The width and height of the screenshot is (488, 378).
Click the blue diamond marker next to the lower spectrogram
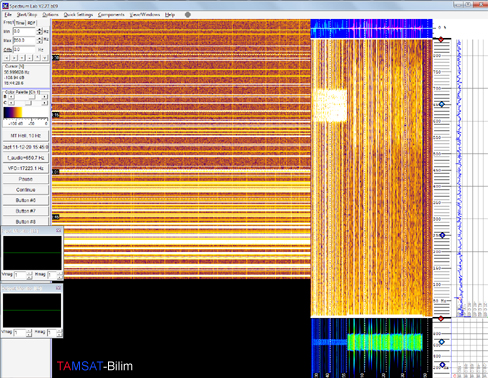(442, 342)
